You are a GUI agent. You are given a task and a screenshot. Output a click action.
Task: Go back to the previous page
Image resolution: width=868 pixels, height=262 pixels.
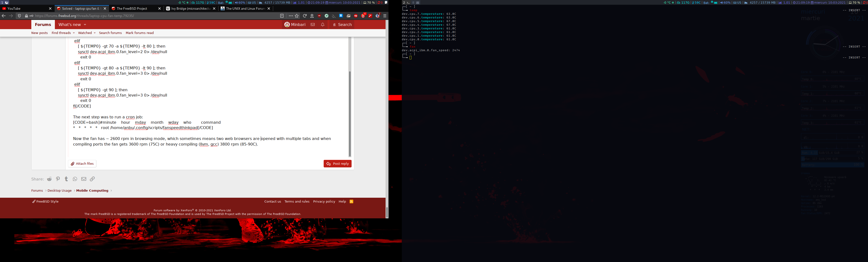4,16
